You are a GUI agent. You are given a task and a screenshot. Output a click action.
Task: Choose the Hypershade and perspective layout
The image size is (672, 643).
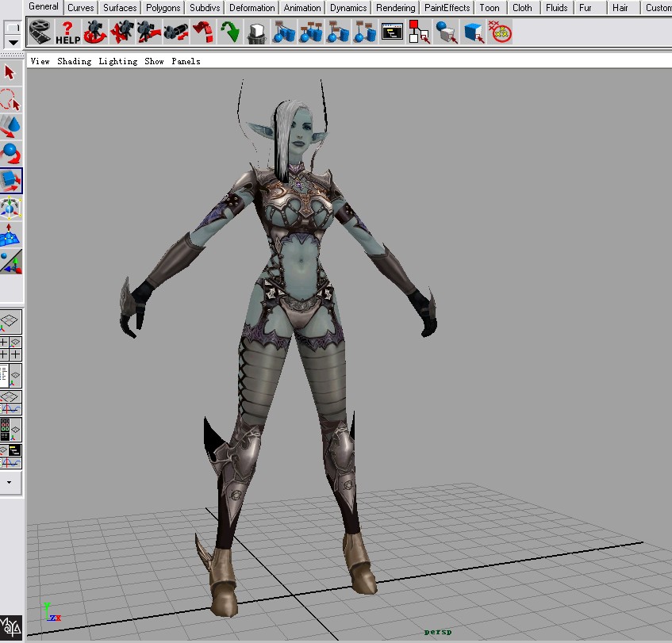click(10, 430)
